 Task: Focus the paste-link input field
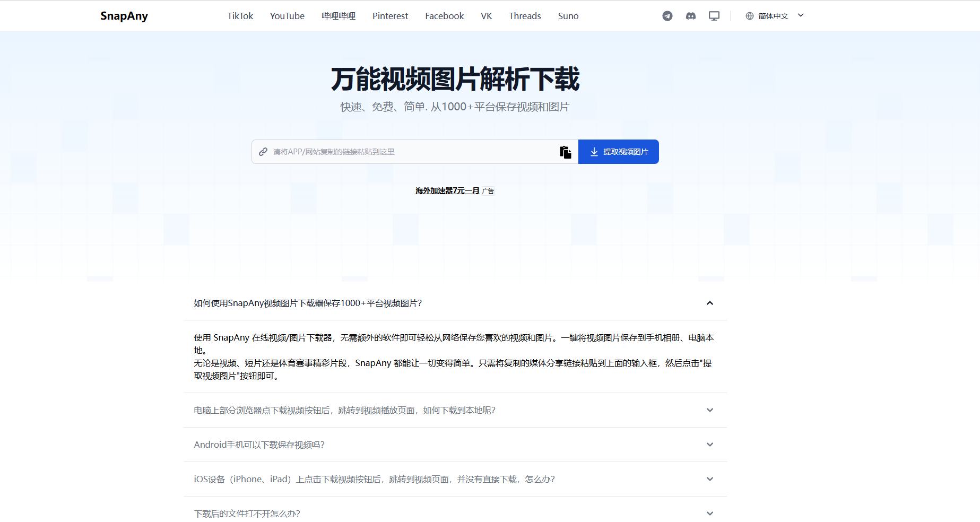pos(414,152)
